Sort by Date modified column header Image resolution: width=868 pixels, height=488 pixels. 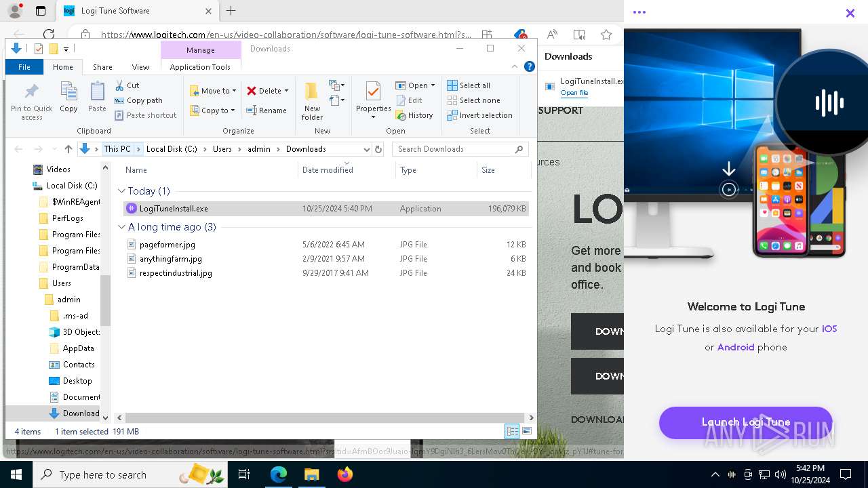(347, 170)
